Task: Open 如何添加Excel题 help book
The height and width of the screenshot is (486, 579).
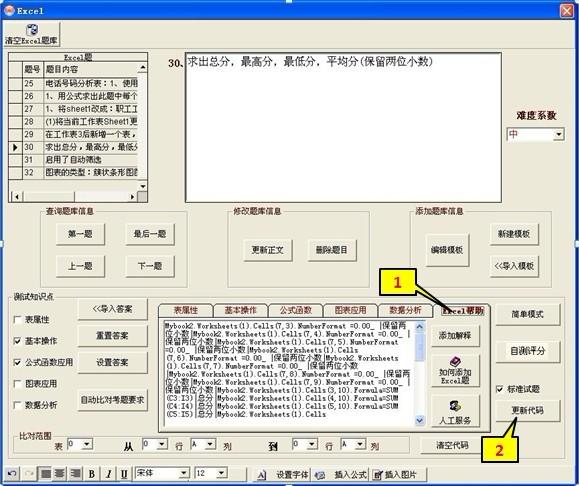Action: pos(455,370)
